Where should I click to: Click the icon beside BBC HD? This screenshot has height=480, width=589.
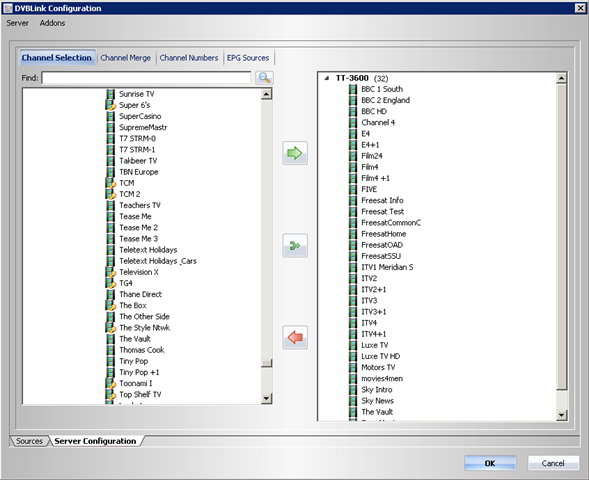coord(353,112)
